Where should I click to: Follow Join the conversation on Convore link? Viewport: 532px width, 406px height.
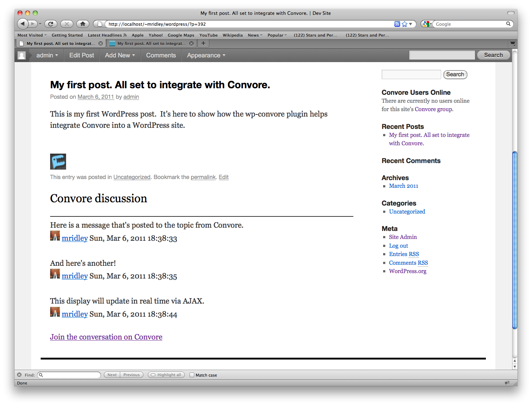[x=106, y=337]
